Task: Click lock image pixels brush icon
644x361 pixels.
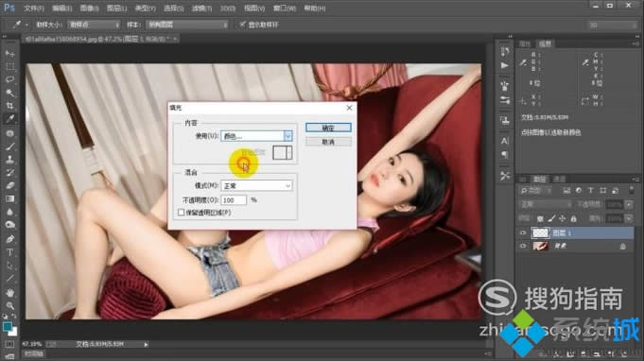Action: pyautogui.click(x=551, y=218)
